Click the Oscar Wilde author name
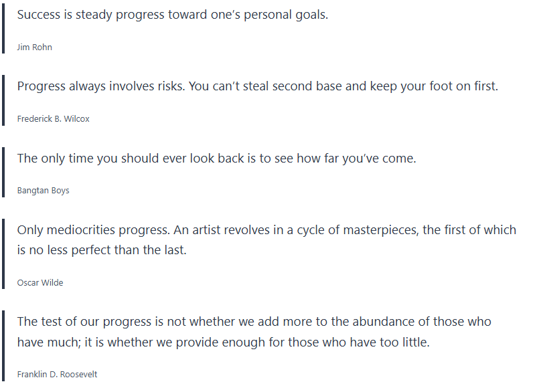 (x=40, y=283)
